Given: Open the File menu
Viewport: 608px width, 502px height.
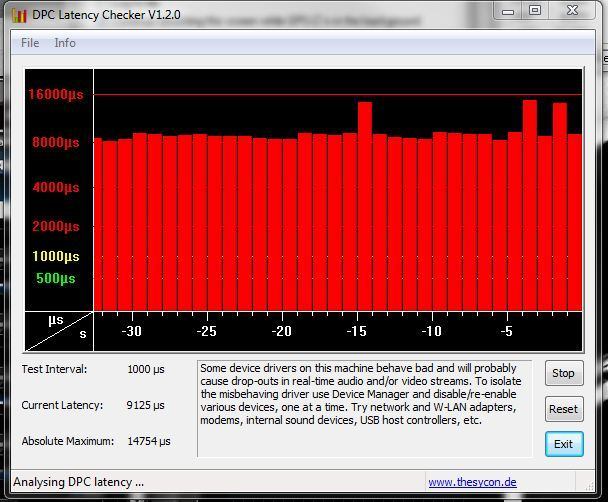Looking at the screenshot, I should coord(30,43).
